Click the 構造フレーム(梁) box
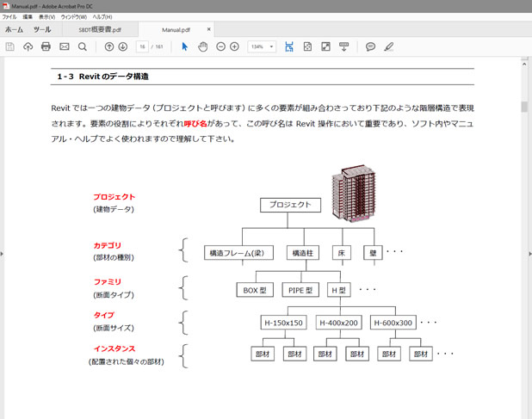This screenshot has width=532, height=419. (238, 253)
